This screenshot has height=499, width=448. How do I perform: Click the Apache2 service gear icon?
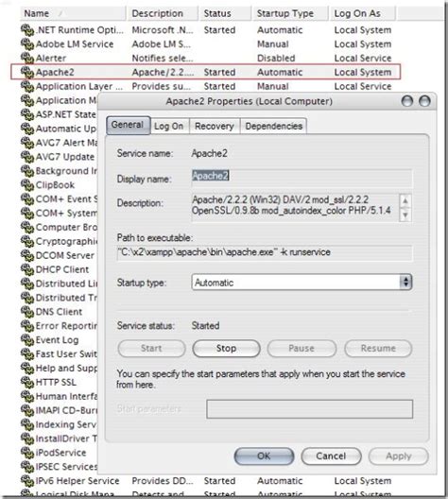(27, 72)
